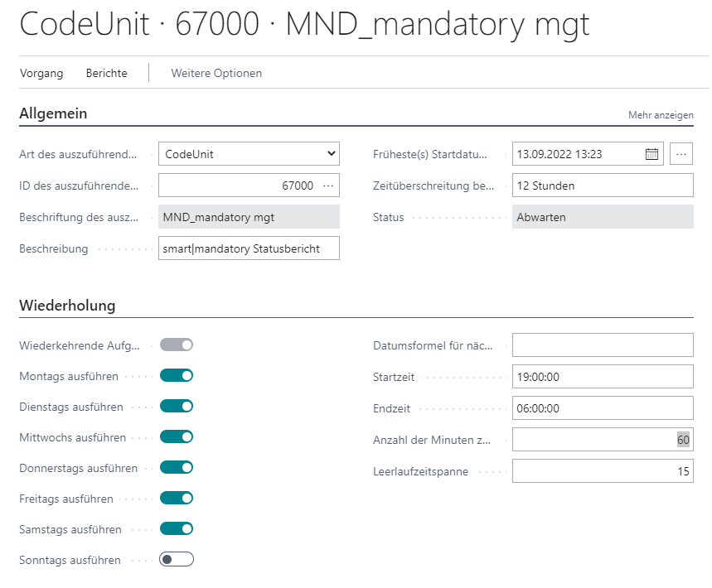Collapse the Wiederholung section header
The width and height of the screenshot is (712, 588).
[67, 306]
